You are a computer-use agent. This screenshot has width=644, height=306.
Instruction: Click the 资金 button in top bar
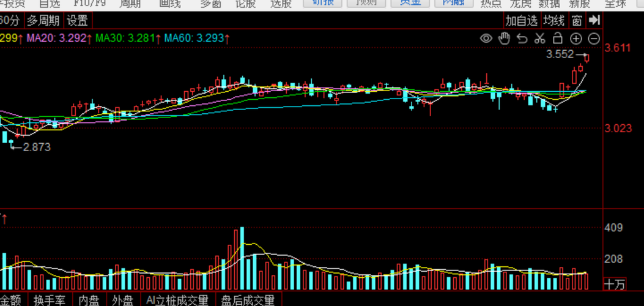(x=410, y=3)
